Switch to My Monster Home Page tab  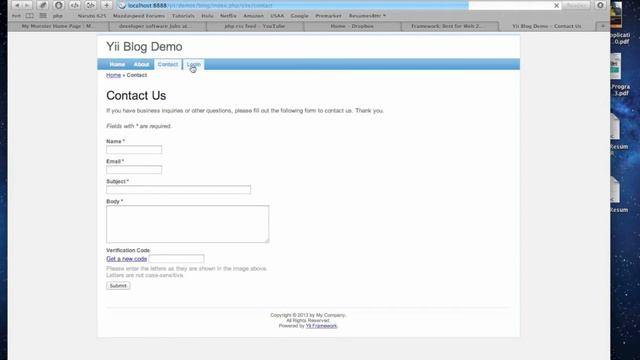point(58,26)
